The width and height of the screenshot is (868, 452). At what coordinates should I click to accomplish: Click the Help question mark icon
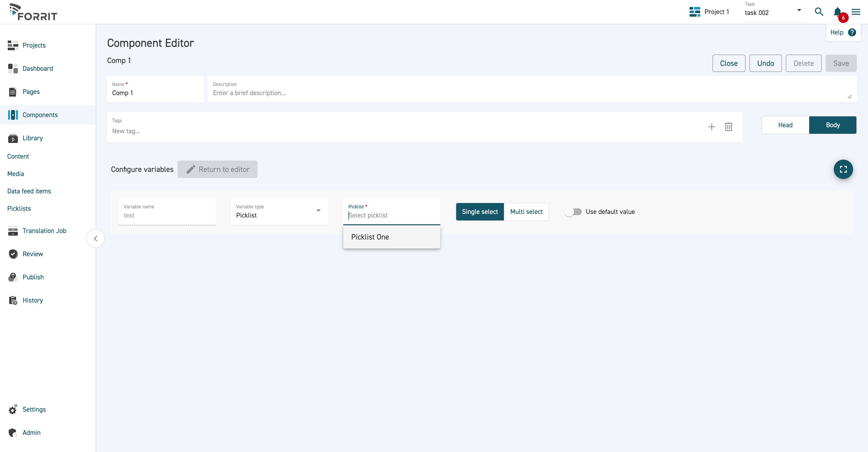[x=852, y=32]
